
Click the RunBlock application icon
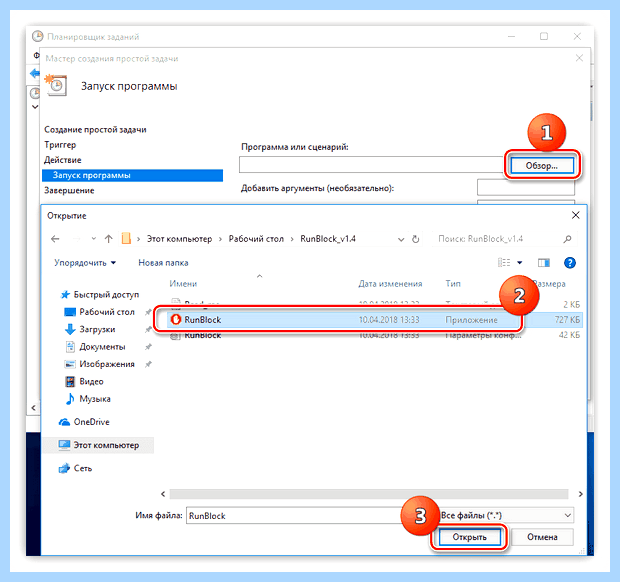point(176,319)
